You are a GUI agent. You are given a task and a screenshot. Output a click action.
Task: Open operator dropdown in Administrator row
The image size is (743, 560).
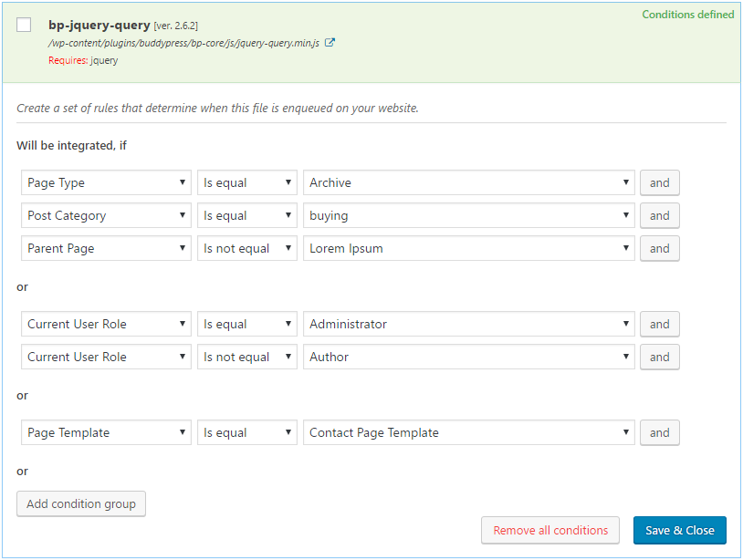tap(246, 324)
